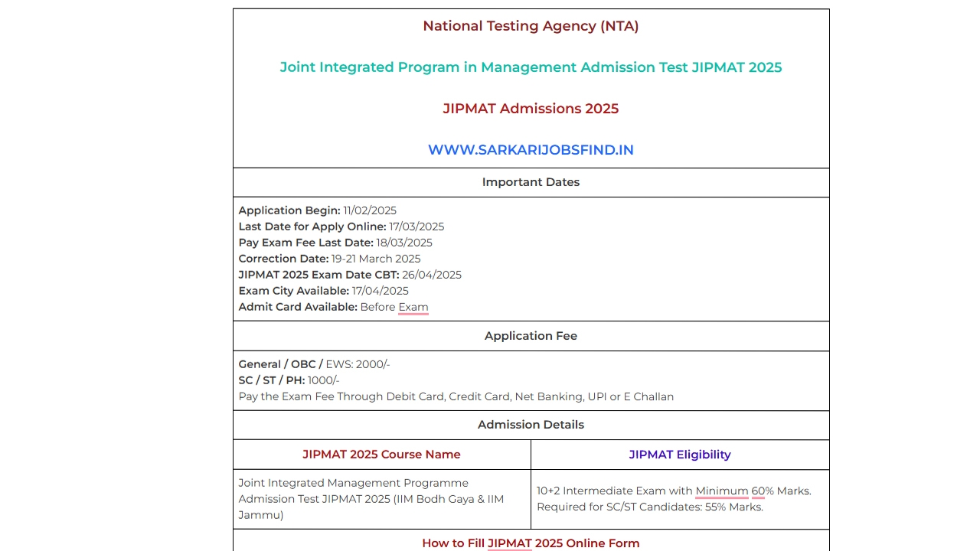This screenshot has height=551, width=980.
Task: Click the JIPMAT Admissions 2025 heading
Action: 531,108
